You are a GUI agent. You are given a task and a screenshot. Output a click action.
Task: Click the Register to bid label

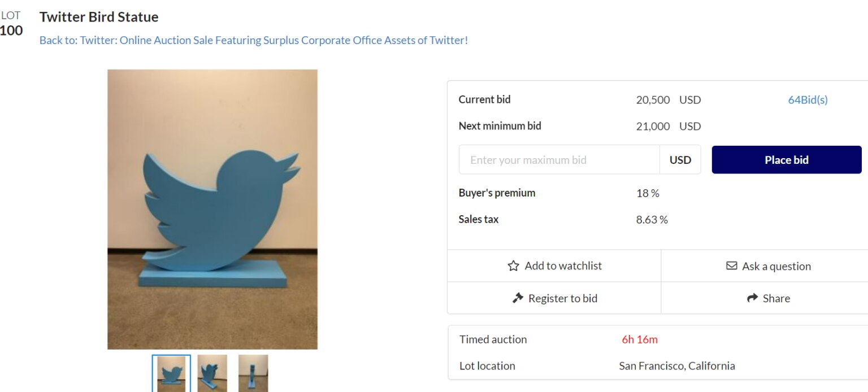[x=563, y=298]
